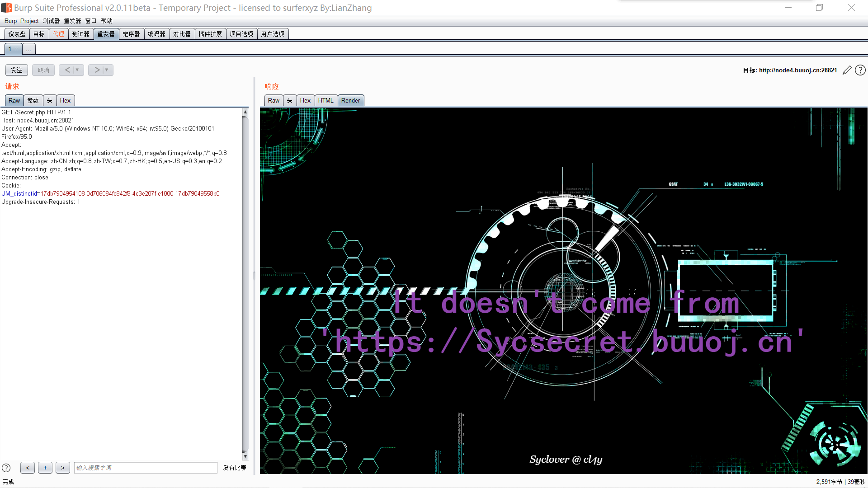This screenshot has height=488, width=868.
Task: Open history forward dropdown arrow
Action: click(107, 70)
